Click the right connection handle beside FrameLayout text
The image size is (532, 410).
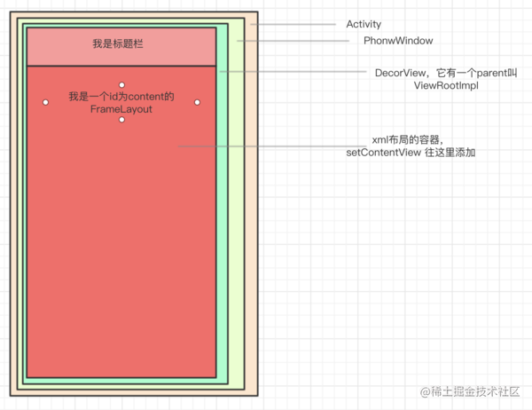pyautogui.click(x=197, y=102)
